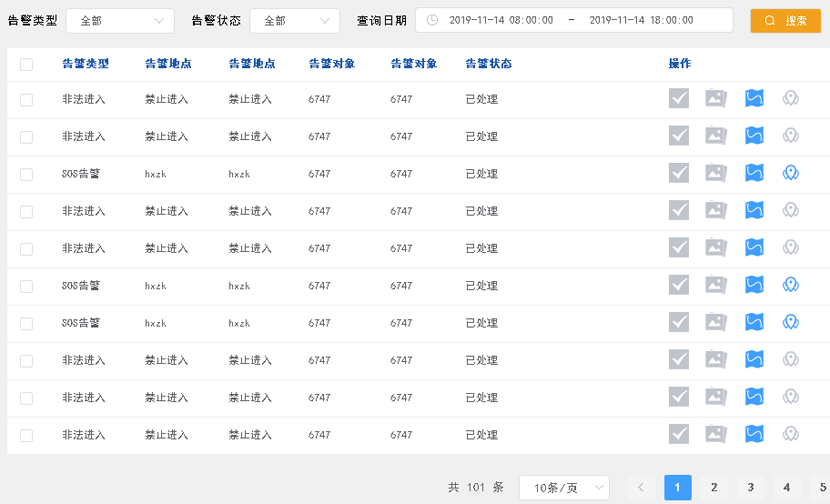Check the last row's checkbox
This screenshot has height=504, width=830.
click(x=26, y=436)
